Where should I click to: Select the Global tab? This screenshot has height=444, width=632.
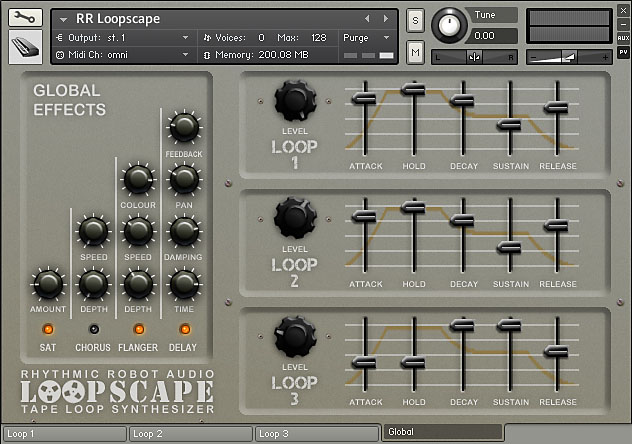[x=443, y=432]
